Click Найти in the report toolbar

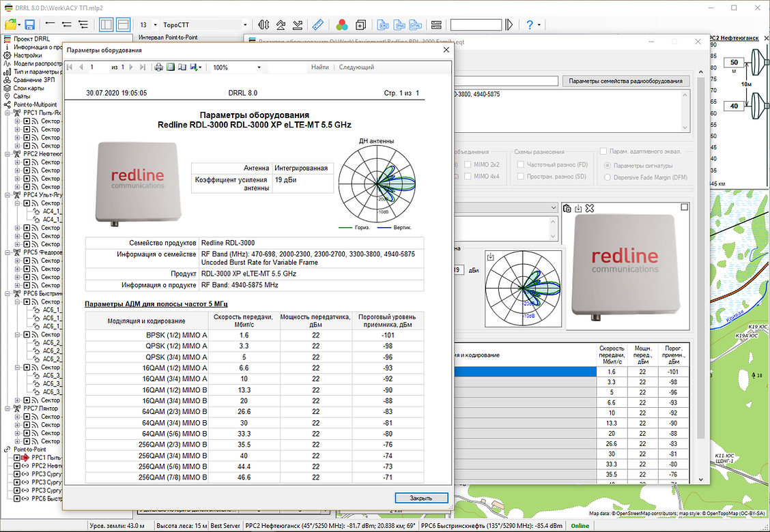(319, 68)
